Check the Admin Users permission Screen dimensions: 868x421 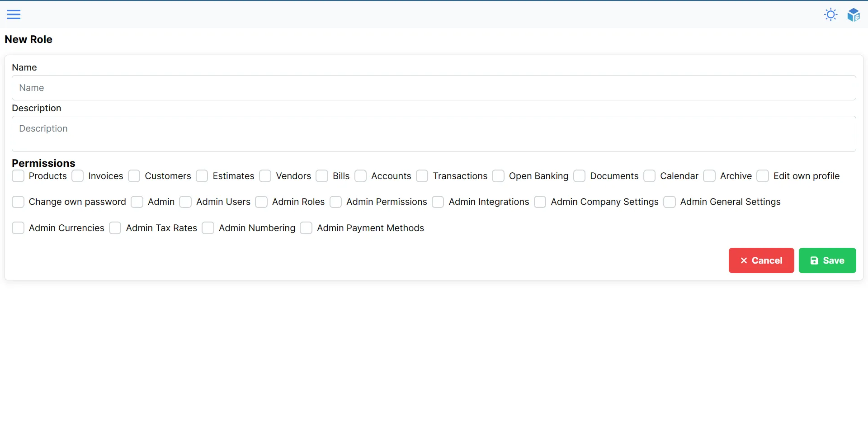coord(185,202)
